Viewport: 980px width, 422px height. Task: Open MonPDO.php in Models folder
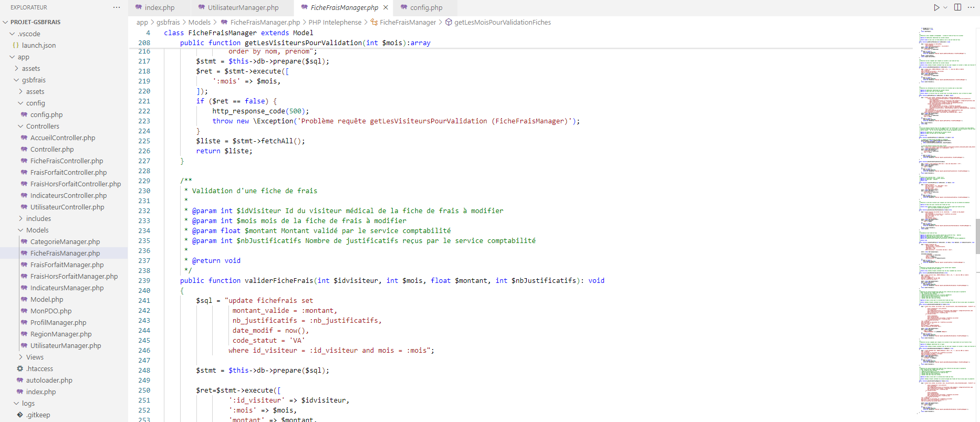coord(50,311)
